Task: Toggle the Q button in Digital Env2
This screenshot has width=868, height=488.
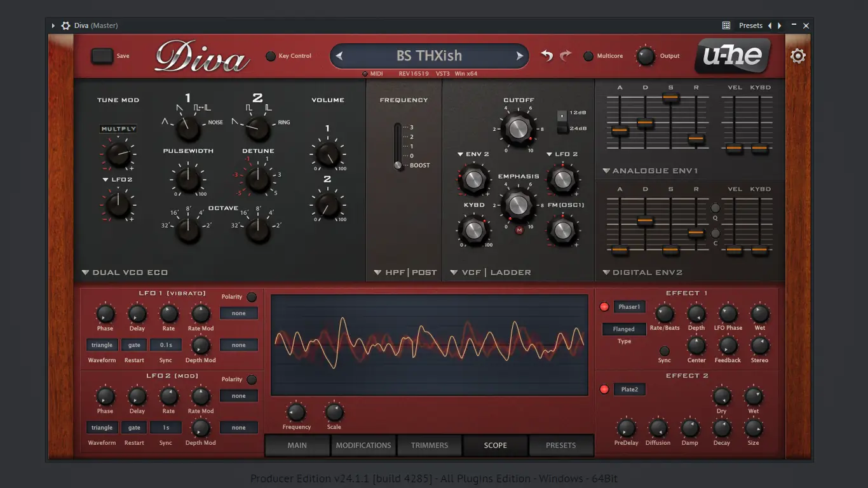Action: 715,208
